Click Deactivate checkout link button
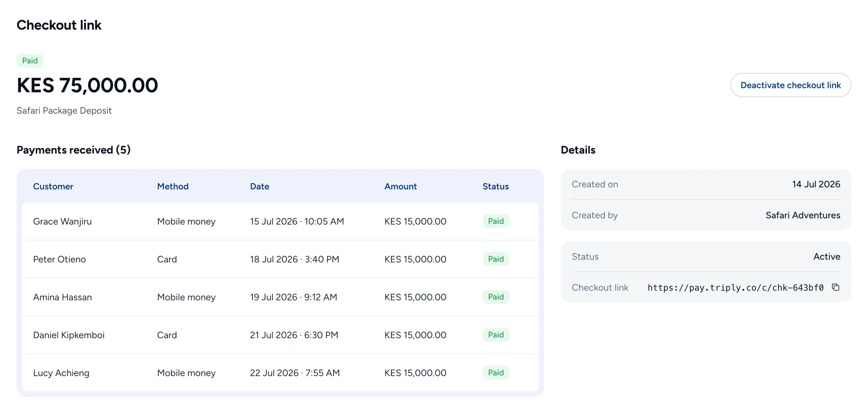Screen dimensions: 868x405 pos(790,85)
